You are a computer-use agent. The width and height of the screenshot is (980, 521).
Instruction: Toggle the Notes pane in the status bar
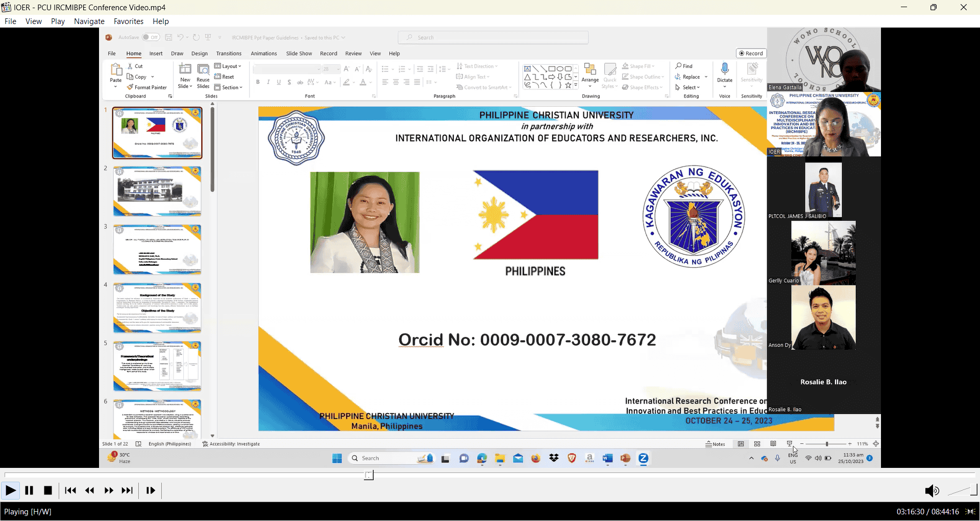point(715,444)
